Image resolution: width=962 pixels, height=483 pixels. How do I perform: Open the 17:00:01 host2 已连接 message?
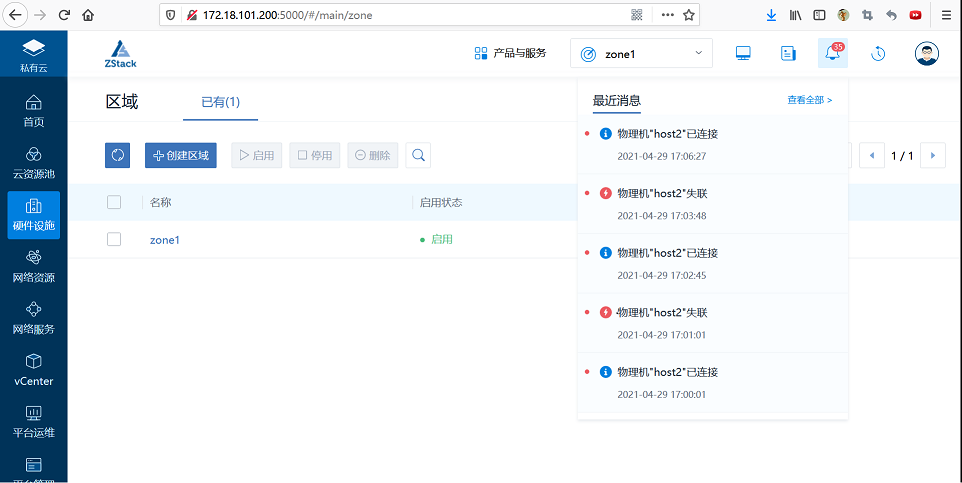[x=713, y=383]
